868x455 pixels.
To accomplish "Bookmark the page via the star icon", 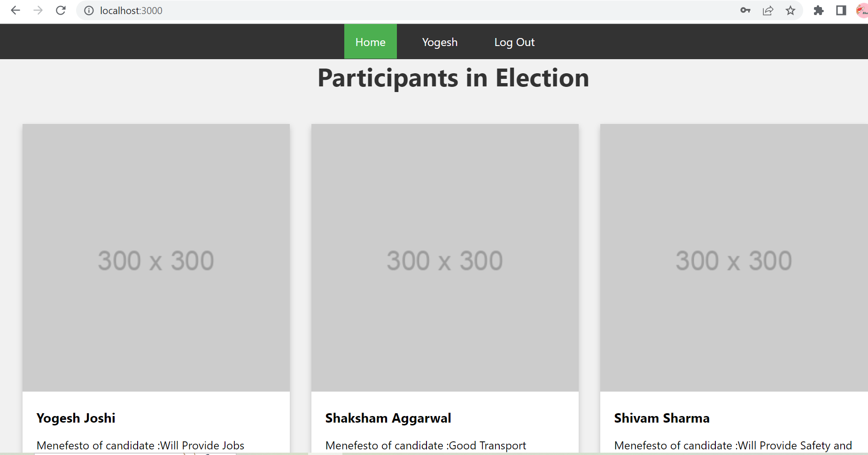I will [791, 10].
